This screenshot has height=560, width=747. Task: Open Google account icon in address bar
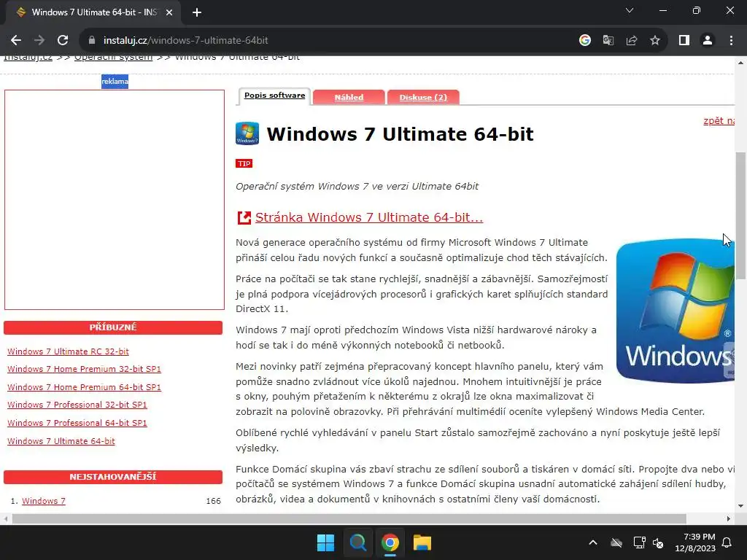tap(584, 41)
